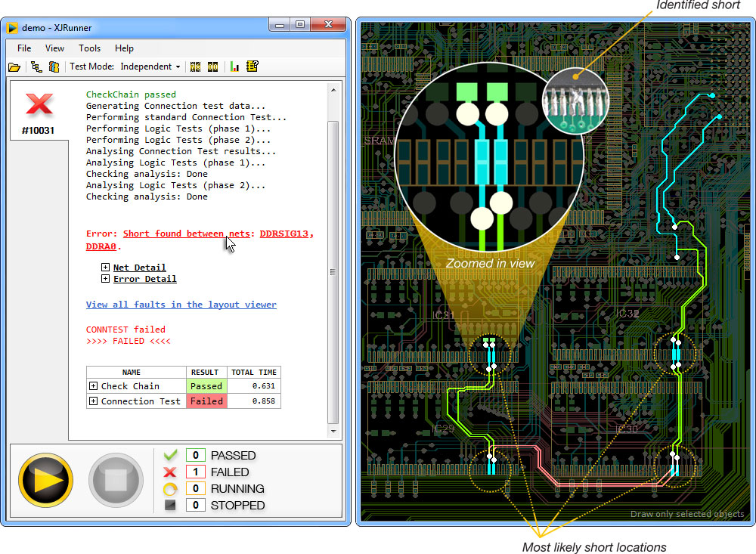
Task: Expand the Check Chain result row
Action: pyautogui.click(x=93, y=385)
